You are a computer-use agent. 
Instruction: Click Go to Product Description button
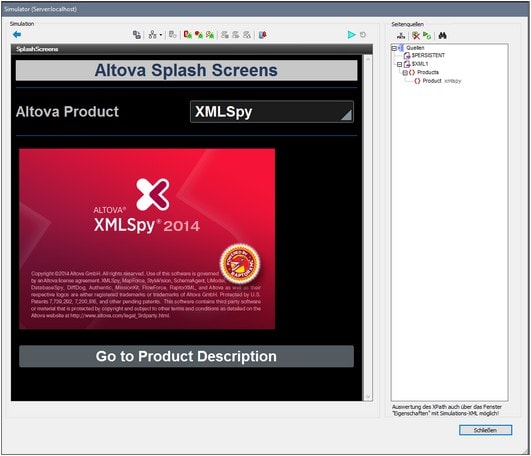186,356
